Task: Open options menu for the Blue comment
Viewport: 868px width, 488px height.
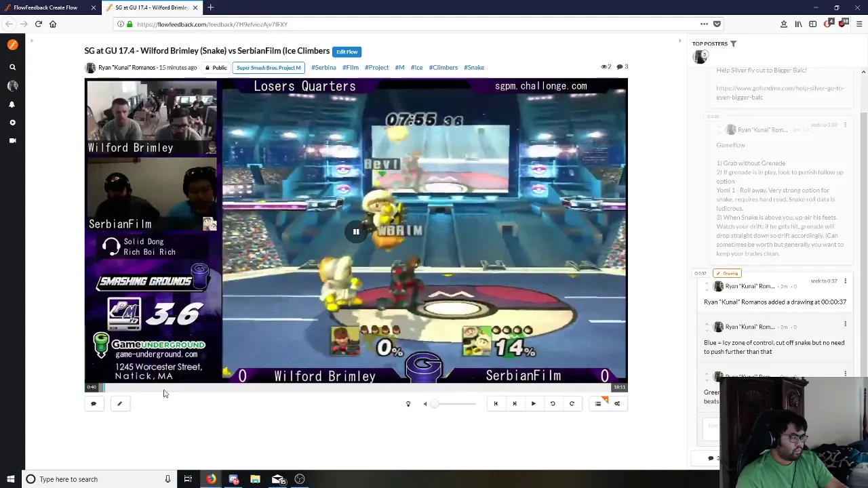Action: [845, 325]
